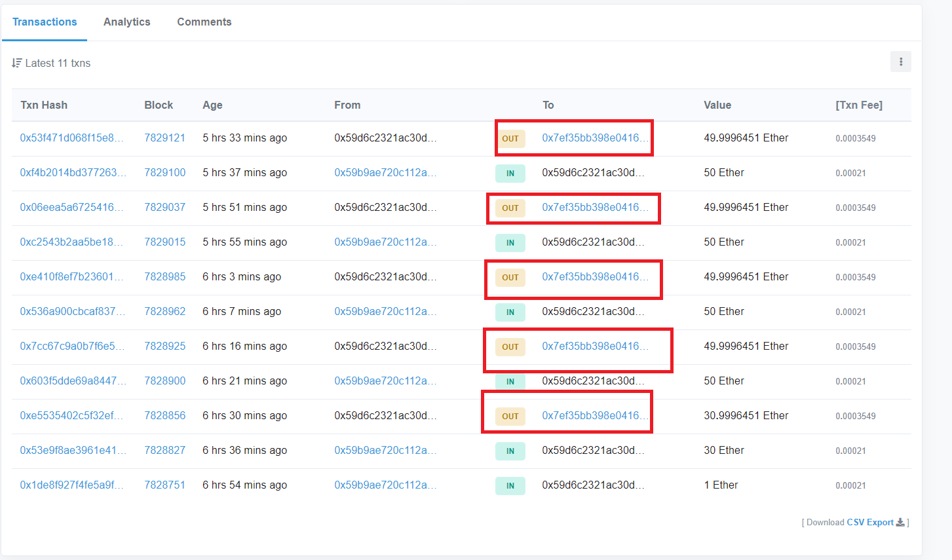Open transaction 0x1de8f927f4fe5a9f

(73, 485)
